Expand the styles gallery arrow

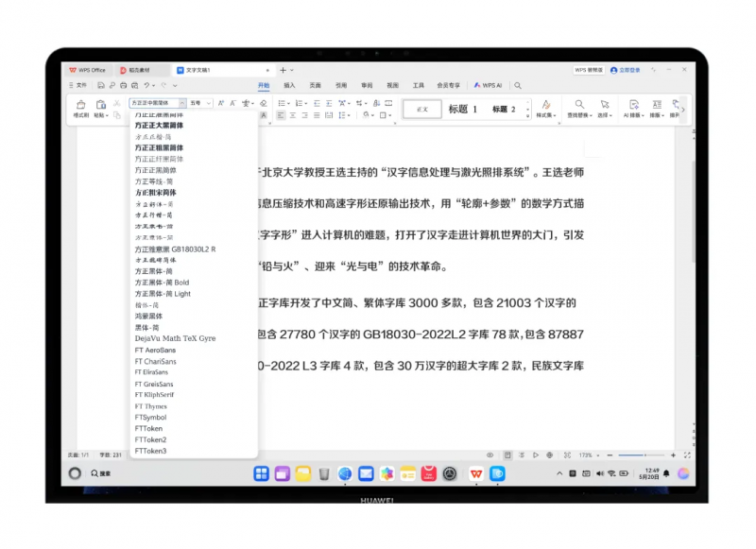pos(528,116)
